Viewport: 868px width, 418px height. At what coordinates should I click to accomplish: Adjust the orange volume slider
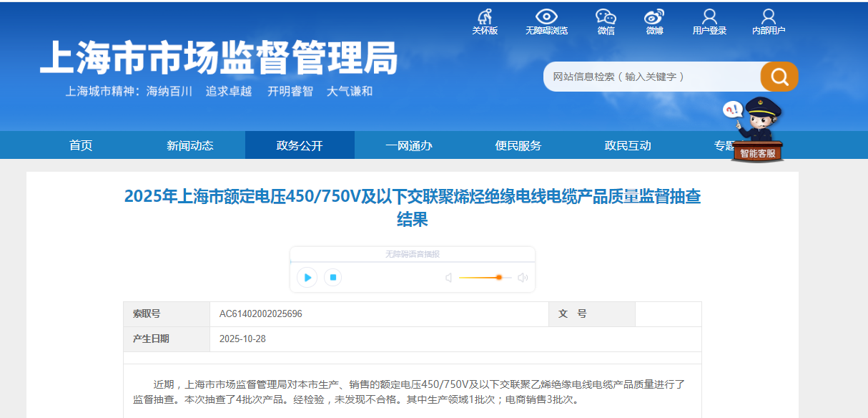[x=498, y=278]
